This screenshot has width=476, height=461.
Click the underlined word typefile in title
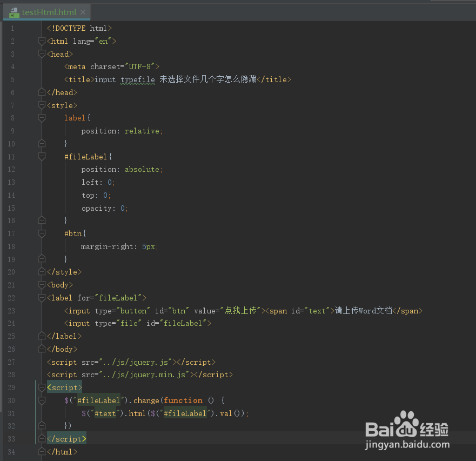click(138, 80)
